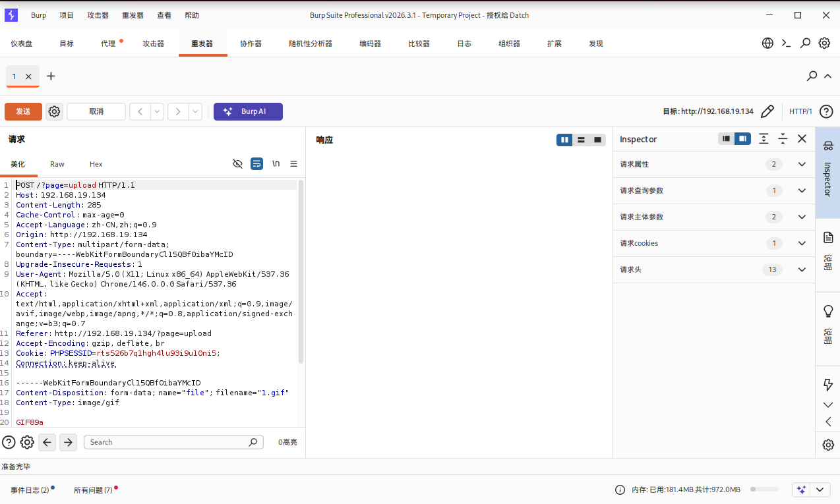
Task: Edit target with the pencil icon
Action: coord(767,111)
